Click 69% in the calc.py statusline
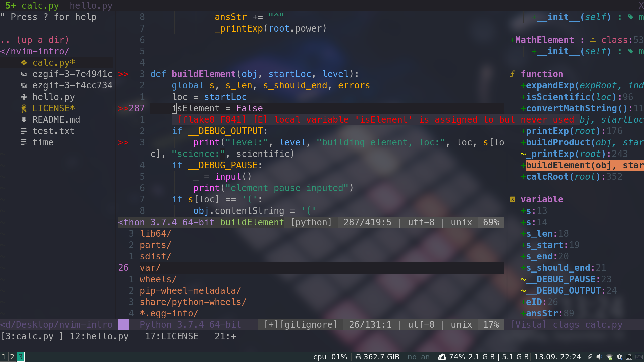This screenshot has width=644, height=362. pyautogui.click(x=491, y=222)
